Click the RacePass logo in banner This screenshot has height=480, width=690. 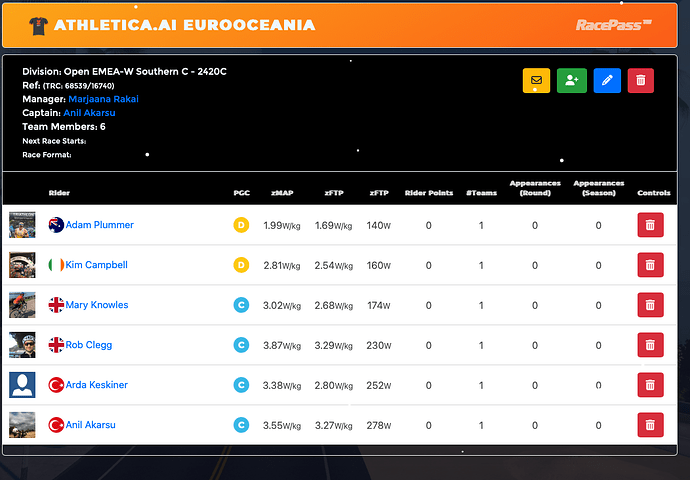[613, 25]
